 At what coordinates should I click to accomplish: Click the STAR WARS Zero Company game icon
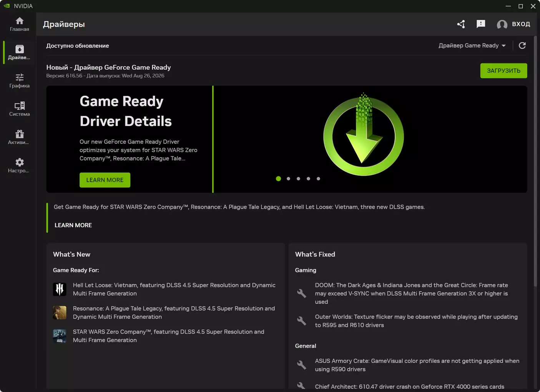(x=60, y=336)
